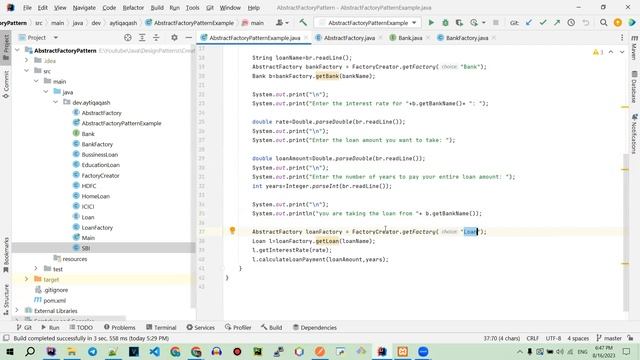This screenshot has height=360, width=640.
Task: Run with coverage icon
Action: coord(459,23)
